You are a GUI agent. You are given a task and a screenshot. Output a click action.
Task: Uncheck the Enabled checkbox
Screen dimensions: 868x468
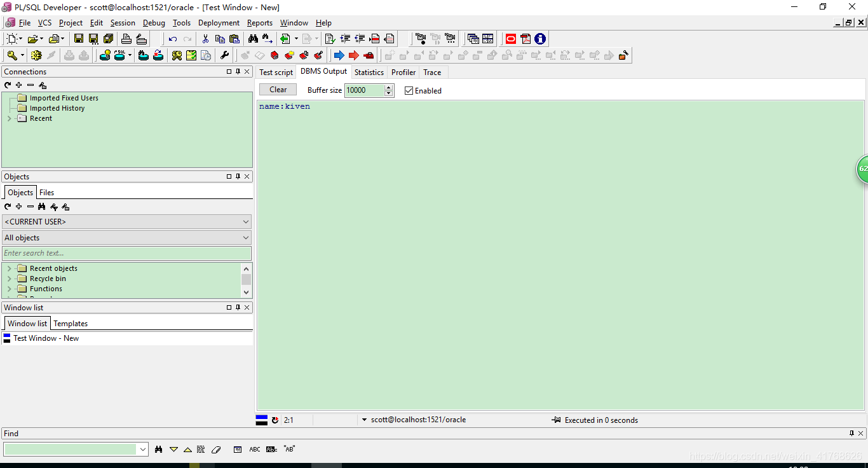409,91
